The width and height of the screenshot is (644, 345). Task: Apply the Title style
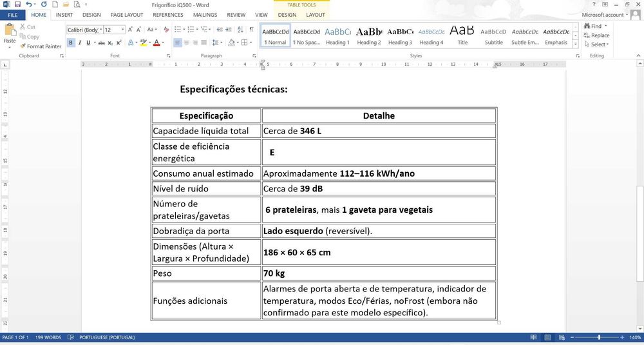(x=462, y=36)
